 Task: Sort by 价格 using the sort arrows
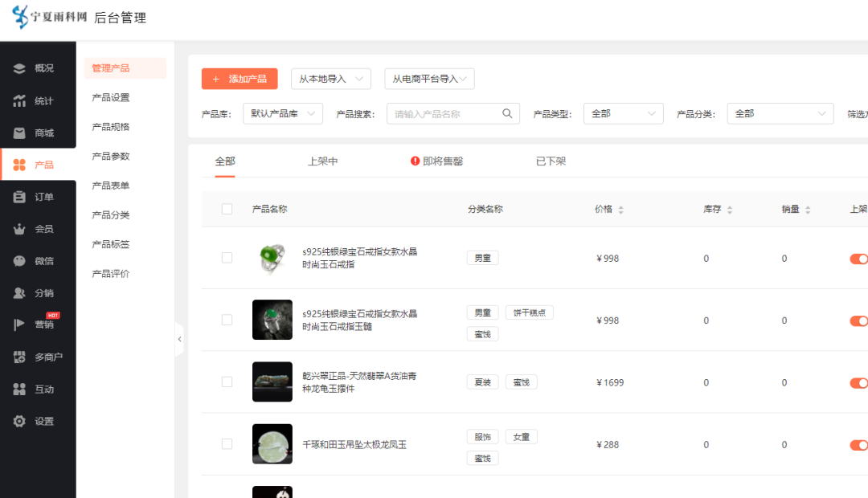point(621,210)
